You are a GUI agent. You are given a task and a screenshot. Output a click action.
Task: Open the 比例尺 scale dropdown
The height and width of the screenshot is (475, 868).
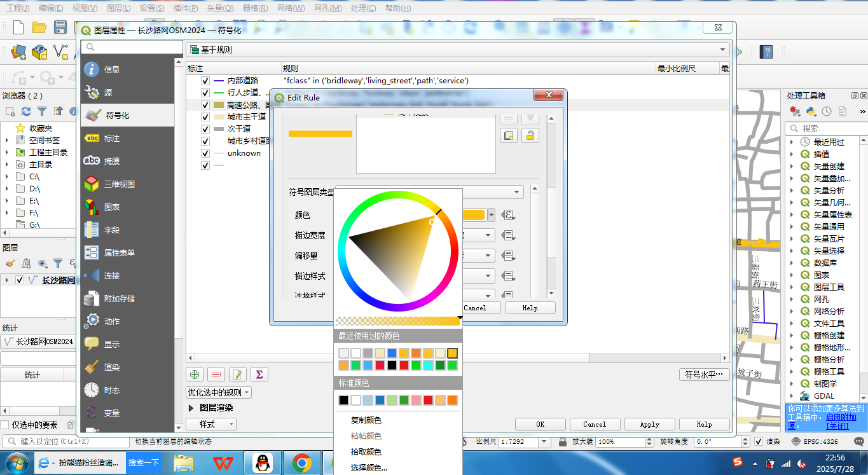[x=544, y=441]
